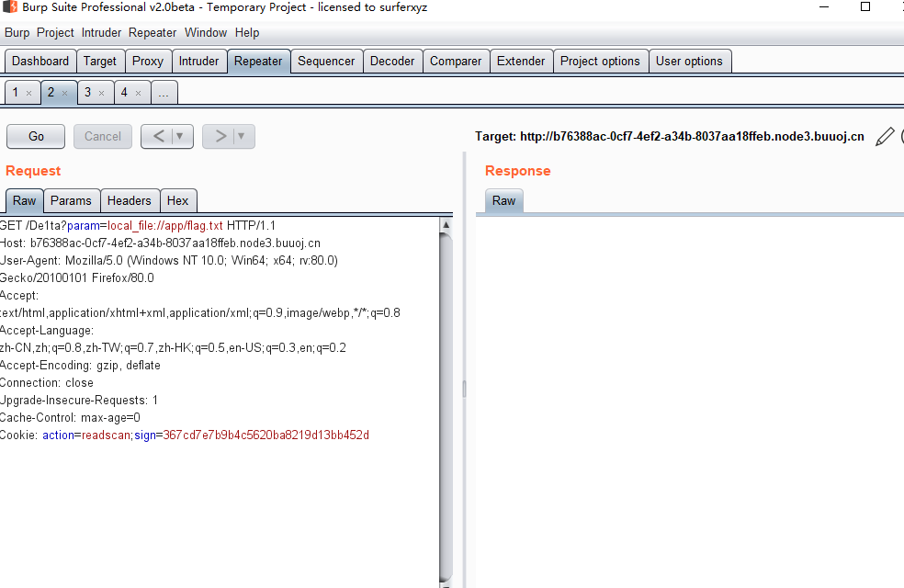Open the back-history dropdown arrow
This screenshot has width=904, height=588.
(x=180, y=136)
